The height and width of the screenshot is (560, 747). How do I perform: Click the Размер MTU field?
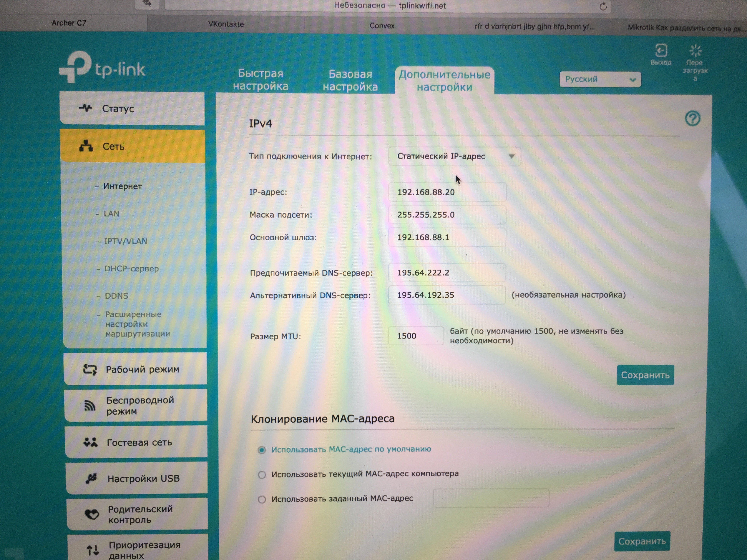coord(416,336)
